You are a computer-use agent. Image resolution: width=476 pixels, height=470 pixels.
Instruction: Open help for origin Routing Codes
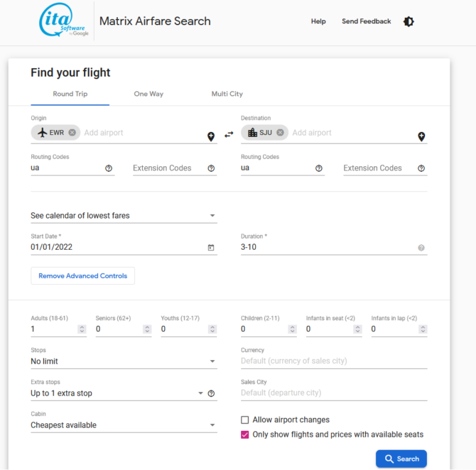(x=109, y=168)
